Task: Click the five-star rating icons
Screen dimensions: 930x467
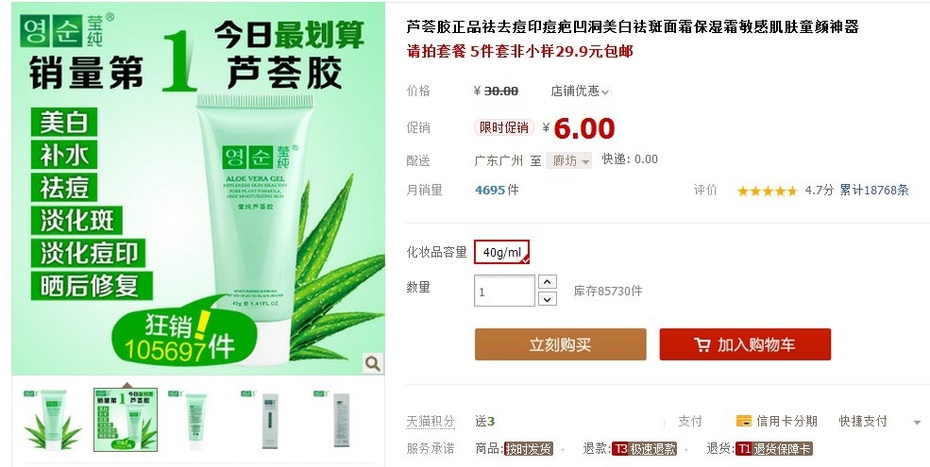Action: click(x=767, y=191)
